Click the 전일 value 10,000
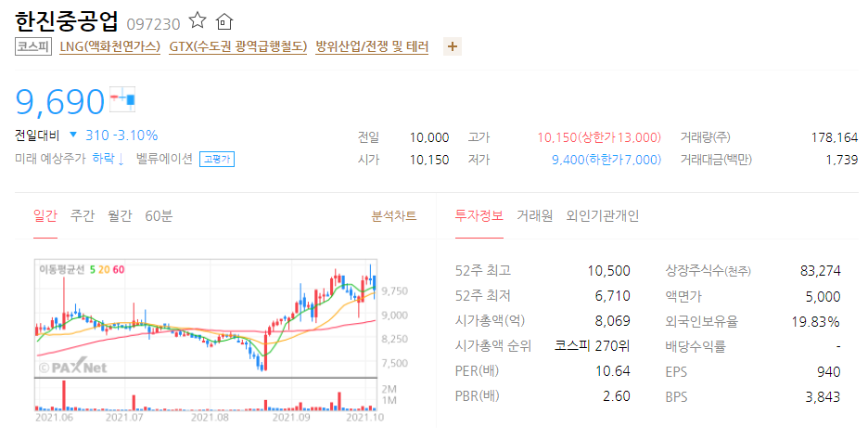 coord(429,137)
